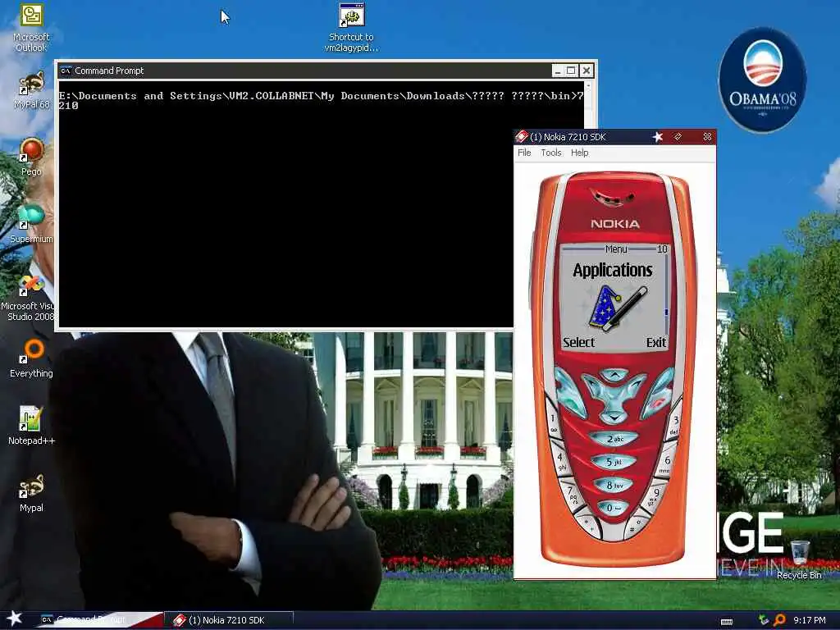840x630 pixels.
Task: Select the Everything search desktop icon
Action: (x=31, y=358)
